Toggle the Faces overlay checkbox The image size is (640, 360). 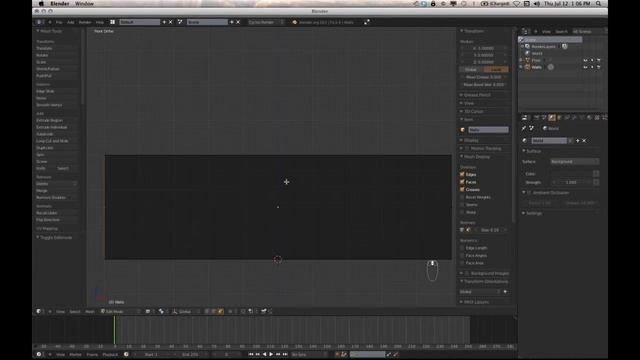(462, 182)
